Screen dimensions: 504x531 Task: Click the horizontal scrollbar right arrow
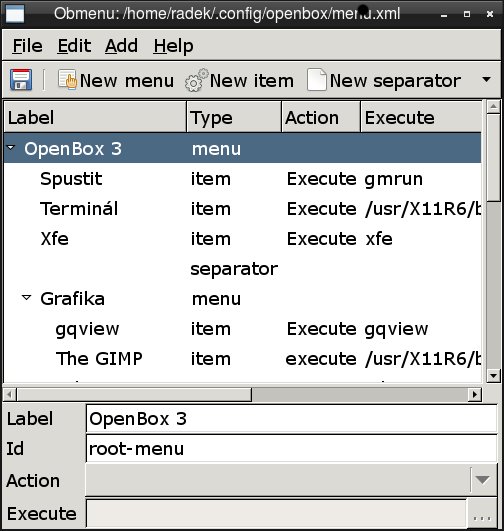tap(475, 394)
